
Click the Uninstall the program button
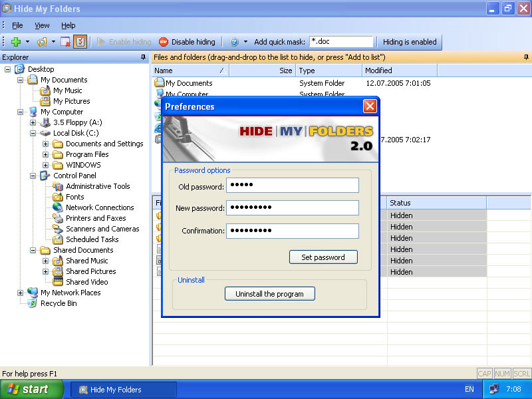270,294
